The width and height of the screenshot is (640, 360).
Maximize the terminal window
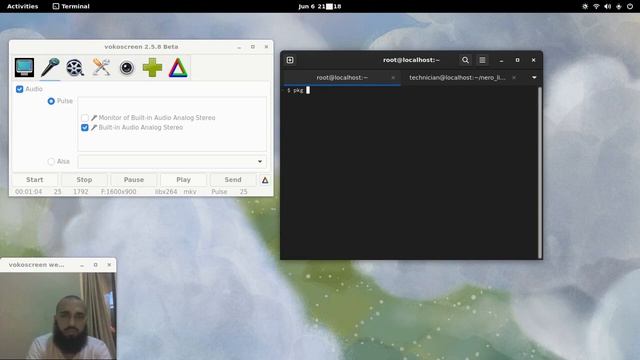pos(517,60)
